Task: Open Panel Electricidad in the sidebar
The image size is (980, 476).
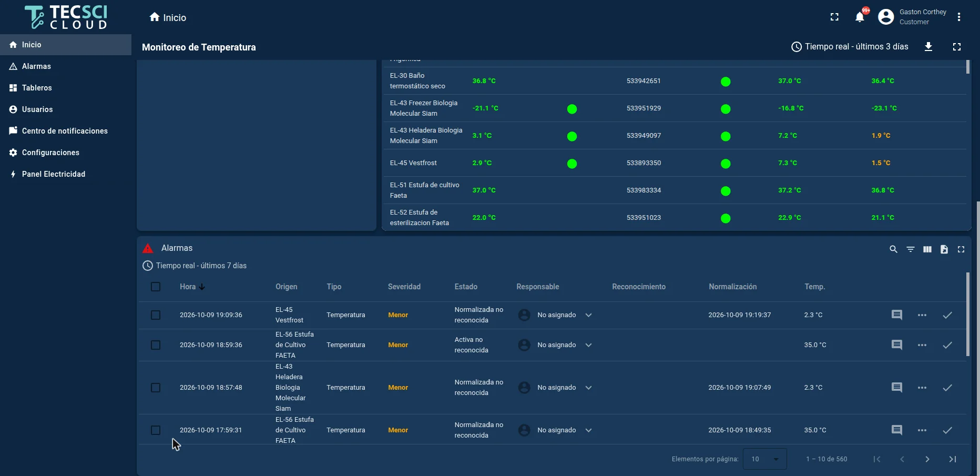Action: [66, 174]
